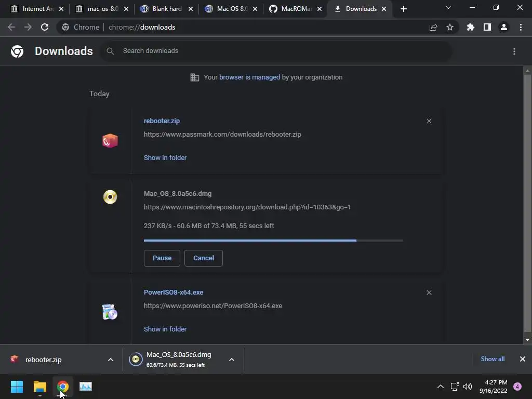Click the PowerISO8-x64.exe installer icon
The image size is (532, 399).
tap(110, 312)
